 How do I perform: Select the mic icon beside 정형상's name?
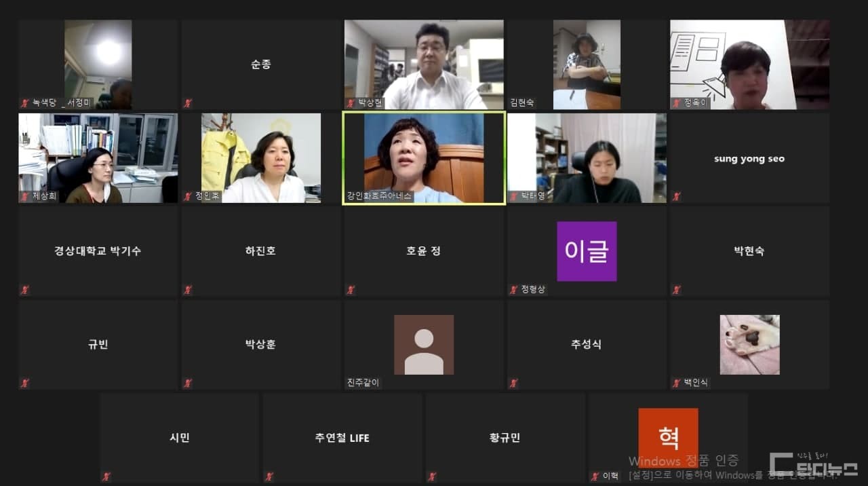pyautogui.click(x=512, y=288)
